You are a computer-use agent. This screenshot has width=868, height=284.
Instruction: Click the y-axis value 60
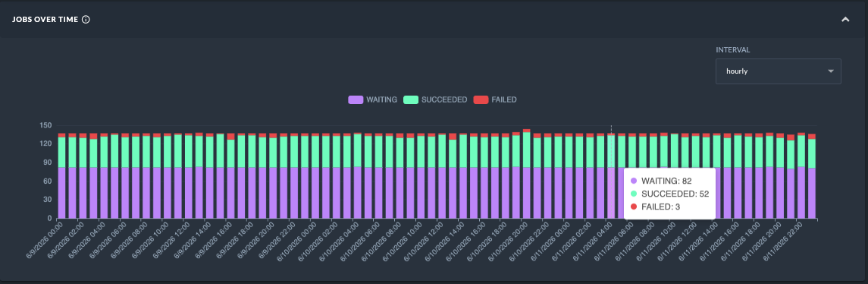click(x=48, y=181)
